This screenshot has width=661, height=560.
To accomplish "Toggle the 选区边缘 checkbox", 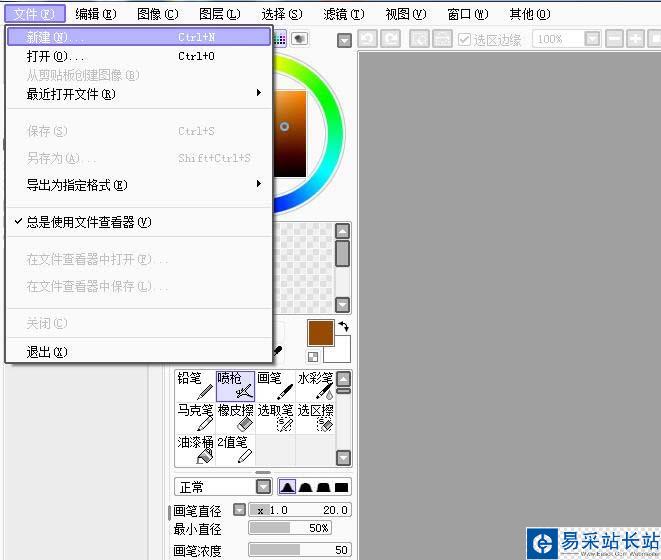I will 464,40.
